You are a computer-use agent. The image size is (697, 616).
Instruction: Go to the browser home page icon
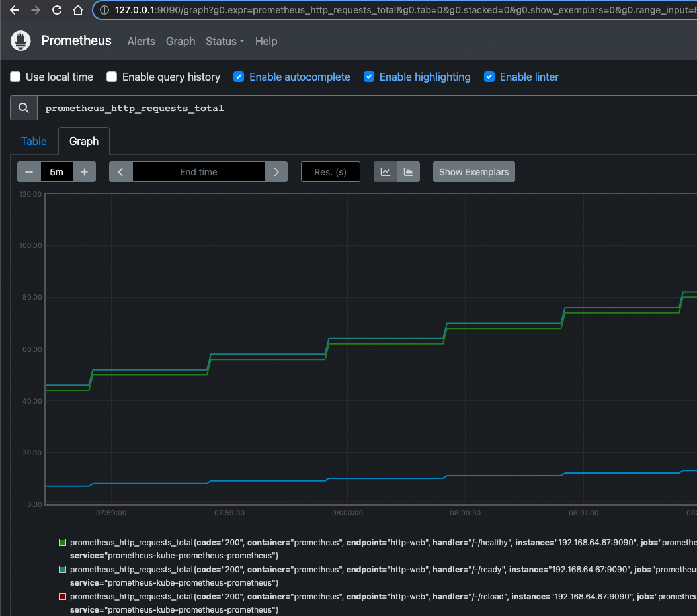point(78,10)
